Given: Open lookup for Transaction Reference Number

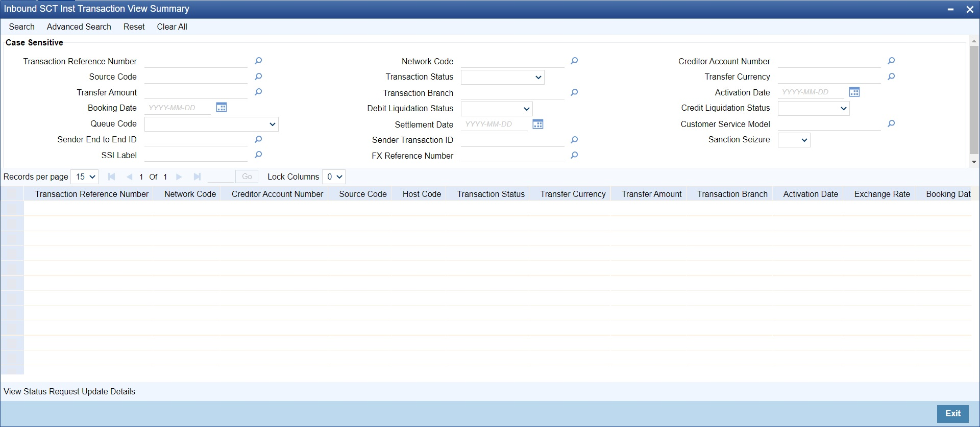Looking at the screenshot, I should click(x=258, y=61).
